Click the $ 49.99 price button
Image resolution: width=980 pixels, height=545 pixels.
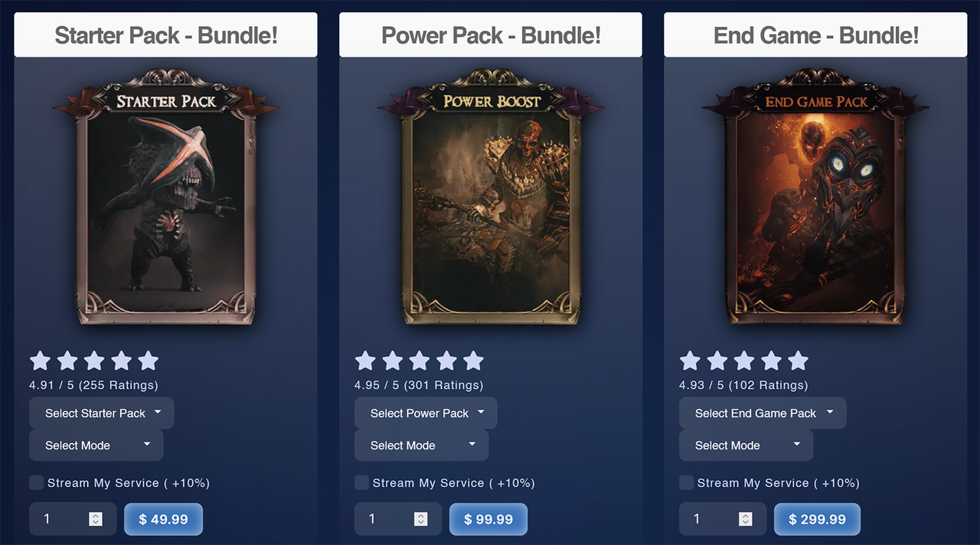[x=163, y=519]
